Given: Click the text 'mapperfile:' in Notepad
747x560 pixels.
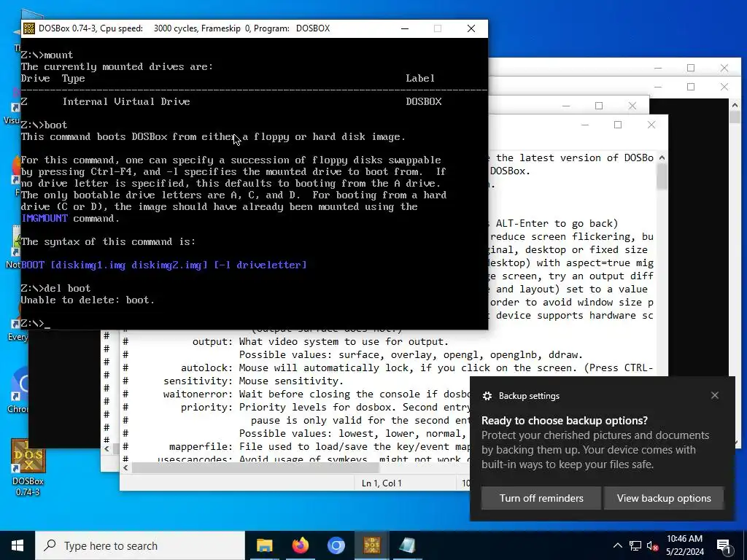Looking at the screenshot, I should click(x=201, y=447).
